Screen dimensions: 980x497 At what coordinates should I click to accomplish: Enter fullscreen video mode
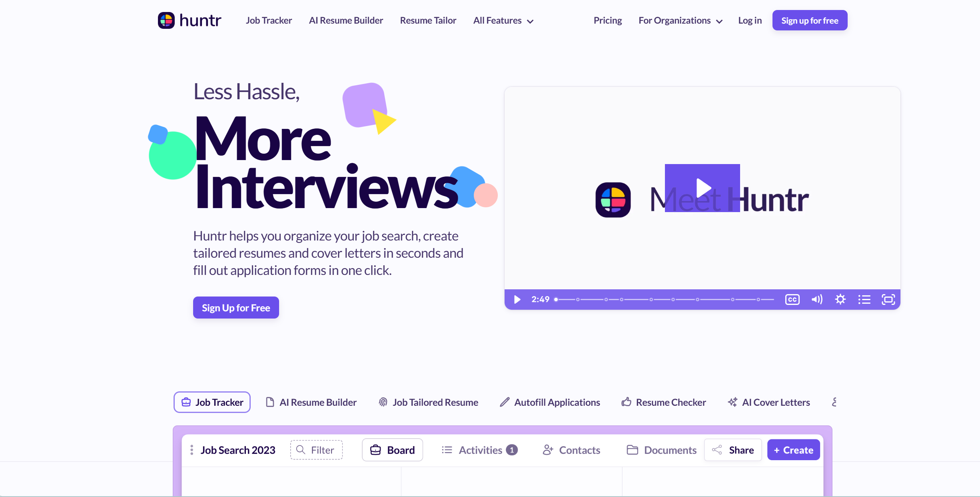click(888, 299)
